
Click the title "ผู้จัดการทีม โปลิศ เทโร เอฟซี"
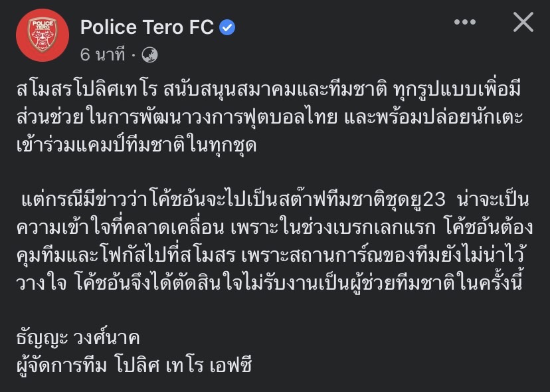point(134,365)
